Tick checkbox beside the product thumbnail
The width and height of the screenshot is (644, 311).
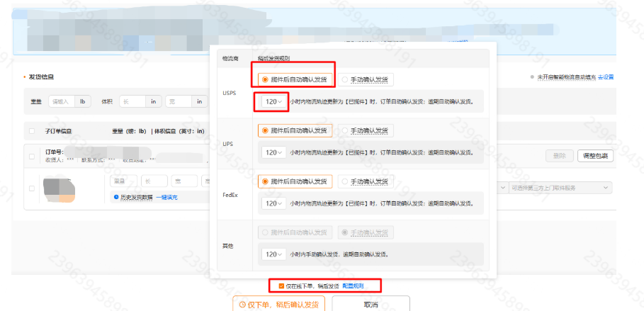[32, 188]
